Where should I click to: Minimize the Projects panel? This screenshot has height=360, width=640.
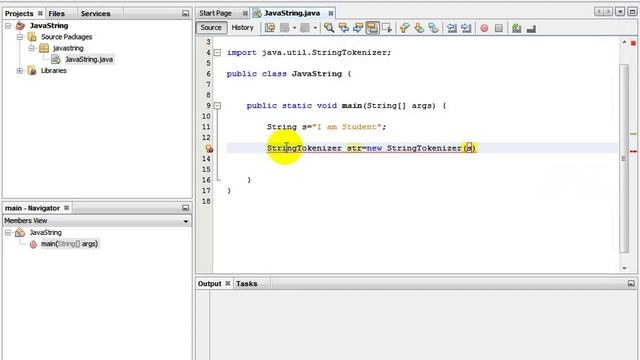[185, 13]
